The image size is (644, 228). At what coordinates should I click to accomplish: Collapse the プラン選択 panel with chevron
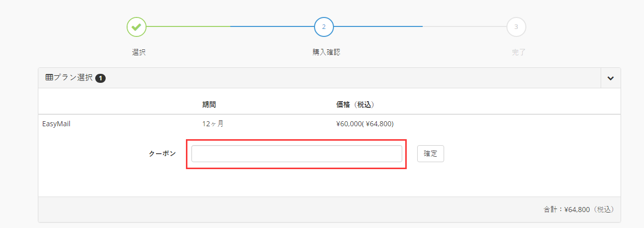pyautogui.click(x=611, y=78)
